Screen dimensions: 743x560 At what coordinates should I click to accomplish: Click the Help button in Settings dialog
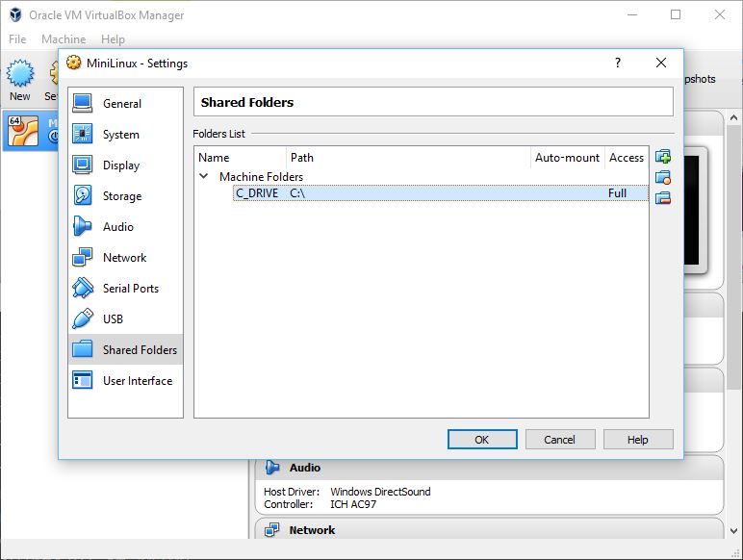click(x=638, y=440)
